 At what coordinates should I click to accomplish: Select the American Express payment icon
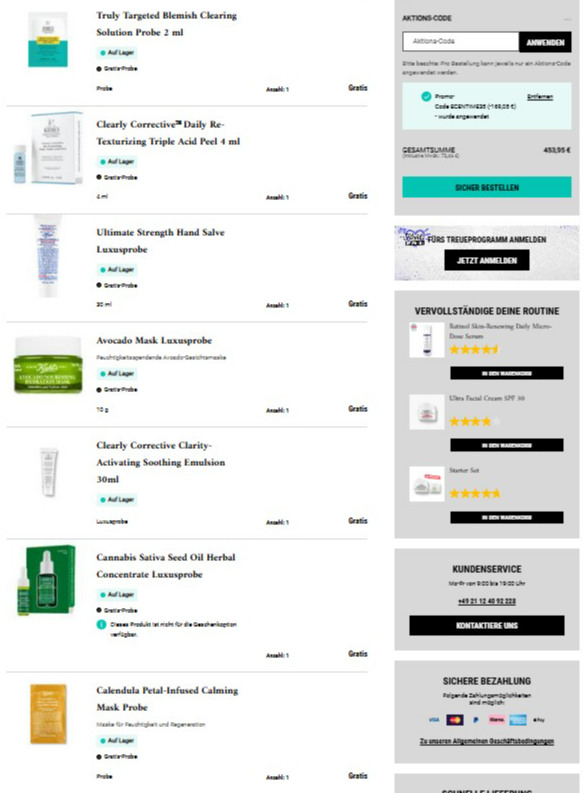pyautogui.click(x=518, y=720)
